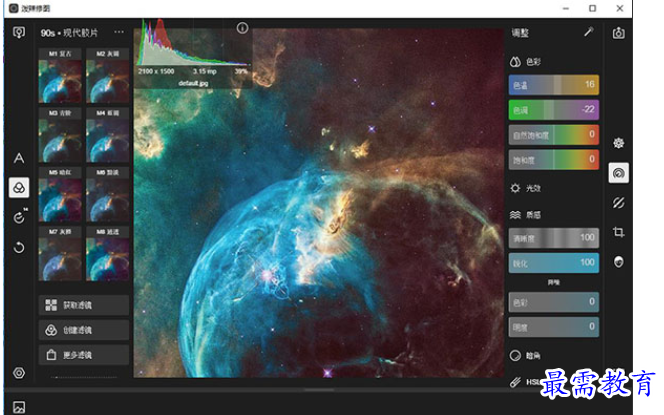Image resolution: width=664 pixels, height=415 pixels.
Task: Click the bottom panel drag handle bar
Action: [319, 390]
